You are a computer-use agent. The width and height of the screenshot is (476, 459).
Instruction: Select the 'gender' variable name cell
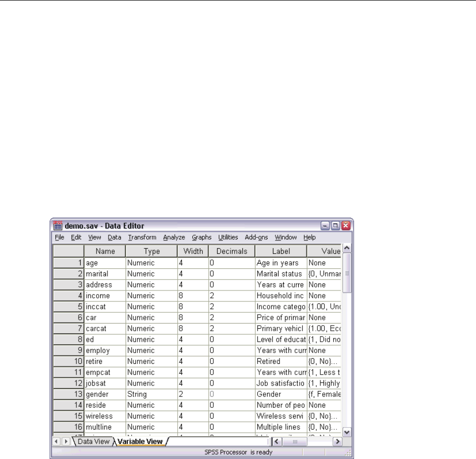[x=105, y=394]
